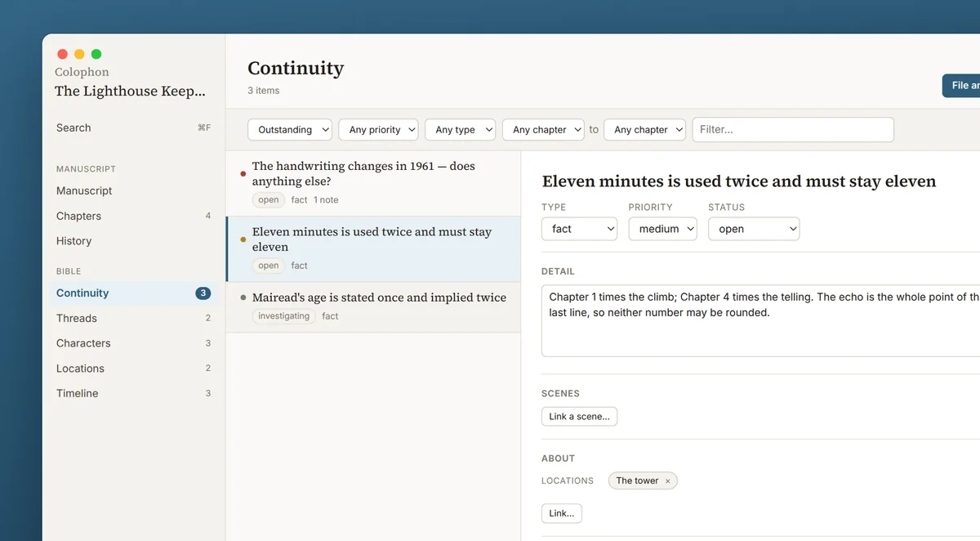The height and width of the screenshot is (541, 980).
Task: Open the Search item in sidebar
Action: tap(133, 127)
